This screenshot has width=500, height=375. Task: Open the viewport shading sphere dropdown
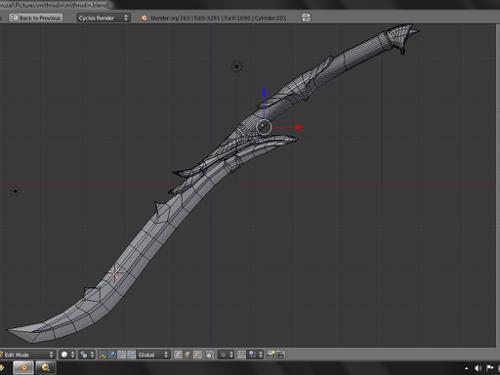67,355
